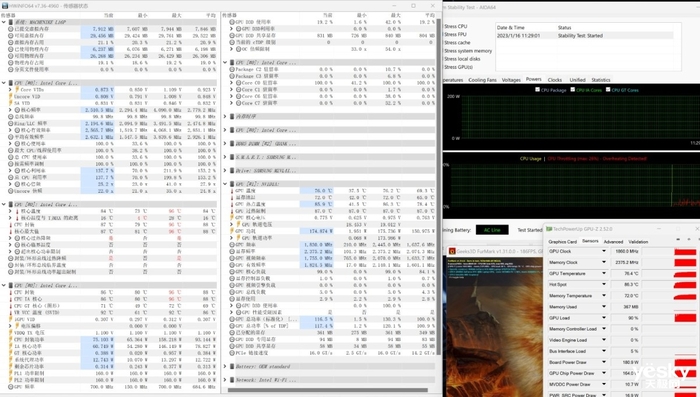This screenshot has width=700, height=397.
Task: Open Hot Spot sensor dropdown in GPU-Z
Action: click(x=604, y=284)
